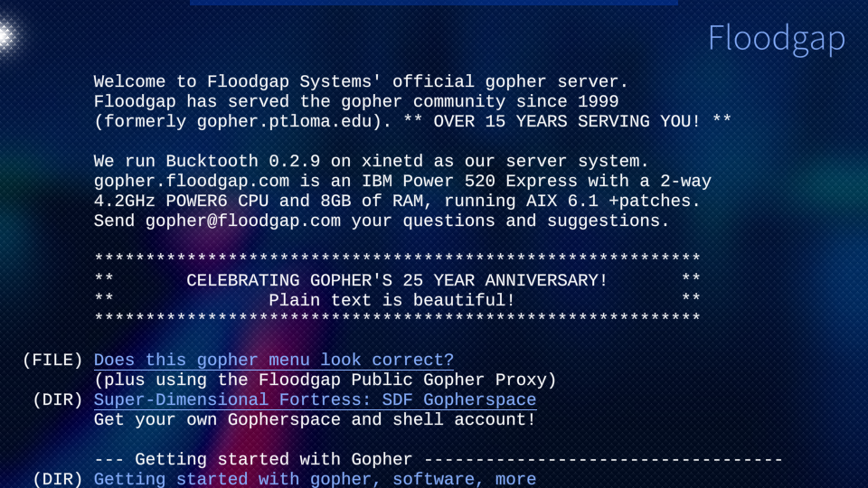This screenshot has height=488, width=868.
Task: Click the glowing star in the top-left corner
Action: click(x=5, y=36)
